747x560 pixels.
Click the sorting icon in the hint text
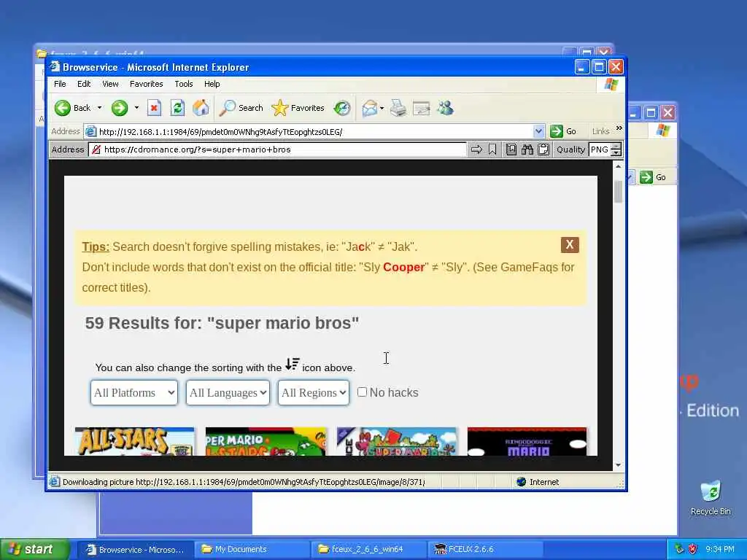pyautogui.click(x=292, y=365)
